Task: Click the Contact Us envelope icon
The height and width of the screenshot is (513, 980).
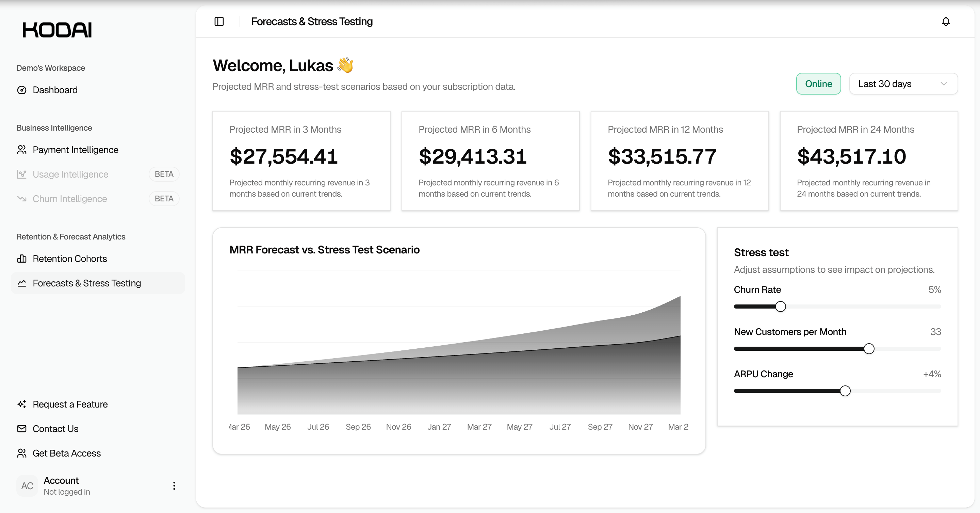Action: pos(22,429)
